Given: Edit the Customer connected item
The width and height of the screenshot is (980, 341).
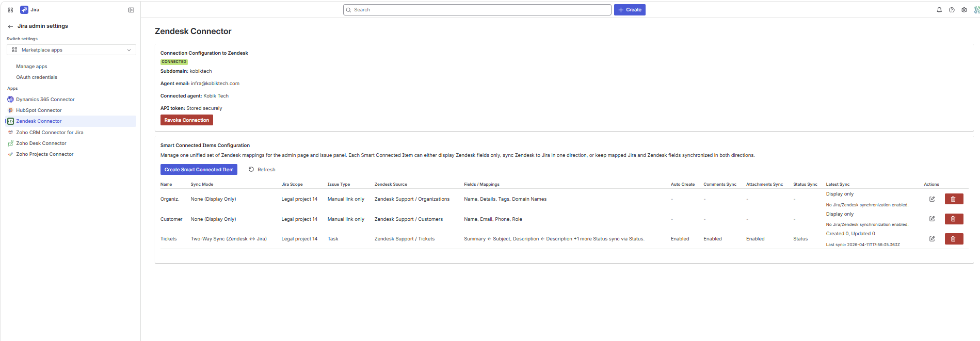Looking at the screenshot, I should pos(932,219).
